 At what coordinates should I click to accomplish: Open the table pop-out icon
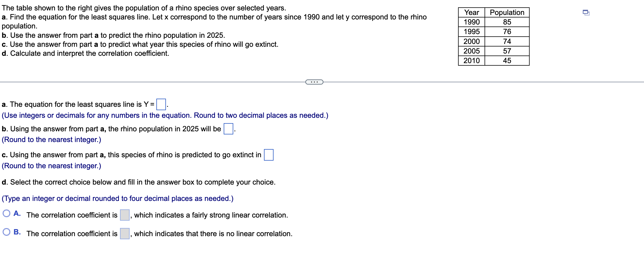(586, 13)
